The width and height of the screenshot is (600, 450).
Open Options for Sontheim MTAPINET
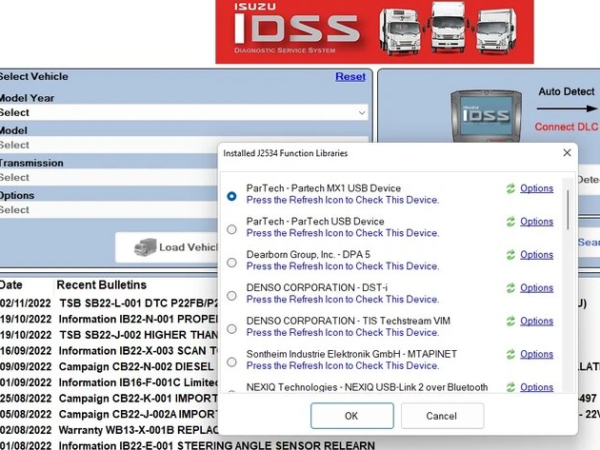[536, 354]
